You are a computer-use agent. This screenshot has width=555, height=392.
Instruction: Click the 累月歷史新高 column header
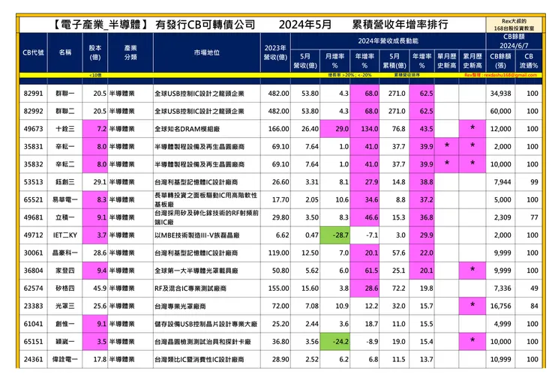coord(472,61)
